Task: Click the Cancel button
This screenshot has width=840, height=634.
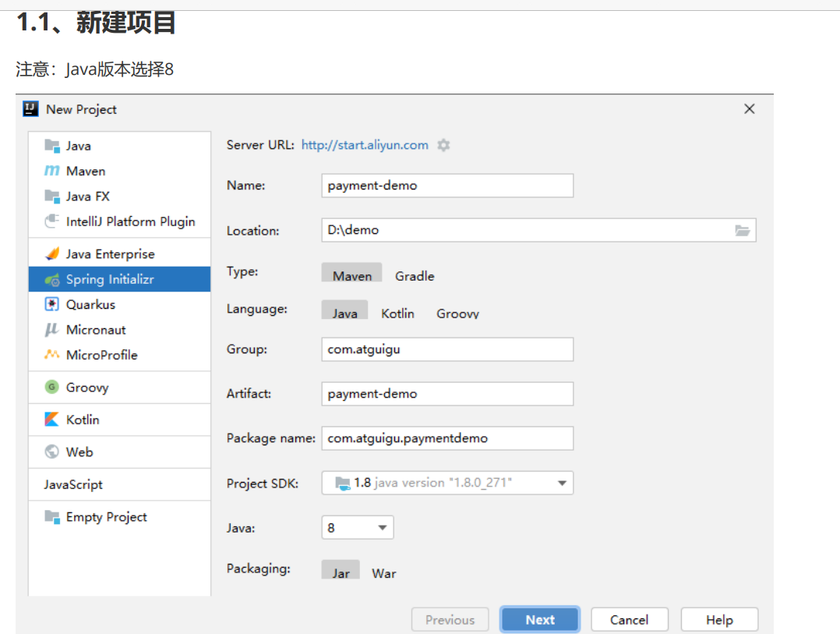Action: (x=630, y=619)
